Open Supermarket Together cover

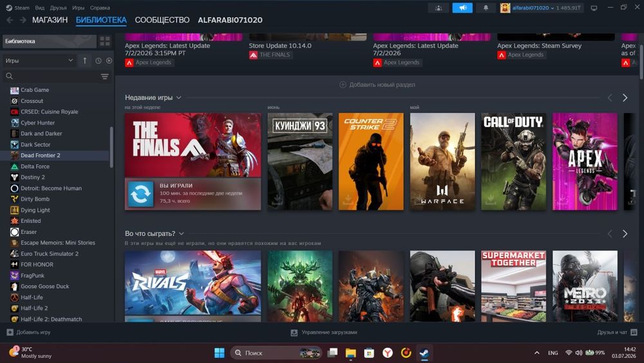[513, 286]
